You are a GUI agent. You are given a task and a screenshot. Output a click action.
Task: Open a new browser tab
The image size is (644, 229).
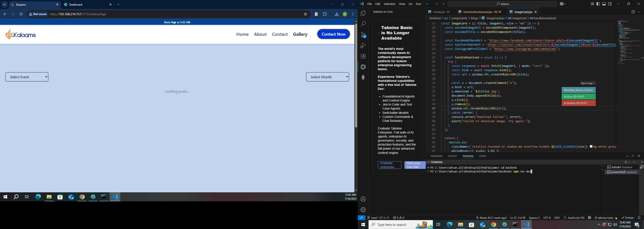tap(119, 4)
